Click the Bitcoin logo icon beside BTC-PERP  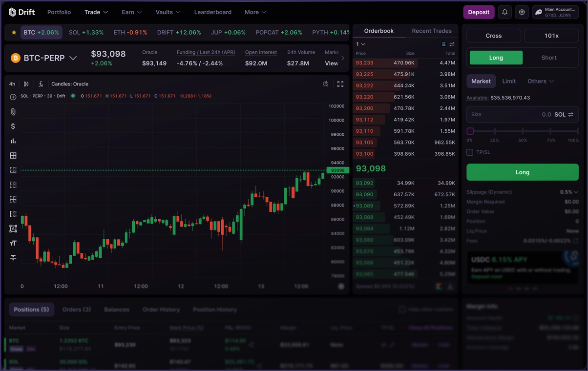click(15, 58)
